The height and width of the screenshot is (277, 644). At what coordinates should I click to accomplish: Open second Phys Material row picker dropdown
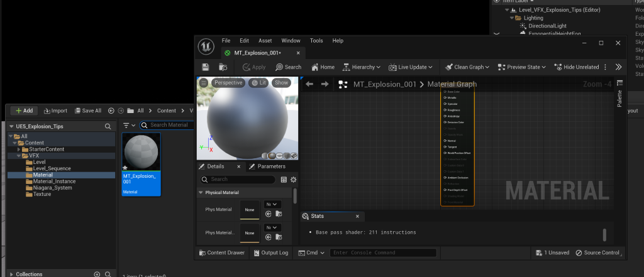tap(273, 227)
